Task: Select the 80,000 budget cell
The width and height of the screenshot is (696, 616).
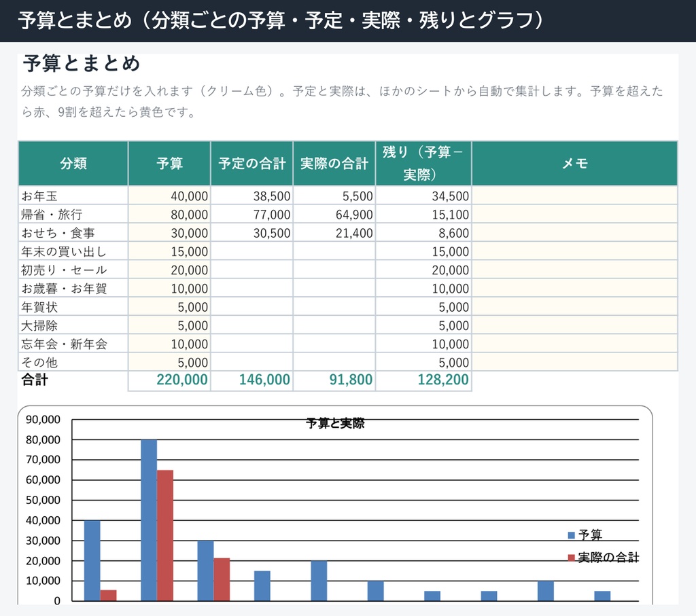Action: tap(169, 214)
